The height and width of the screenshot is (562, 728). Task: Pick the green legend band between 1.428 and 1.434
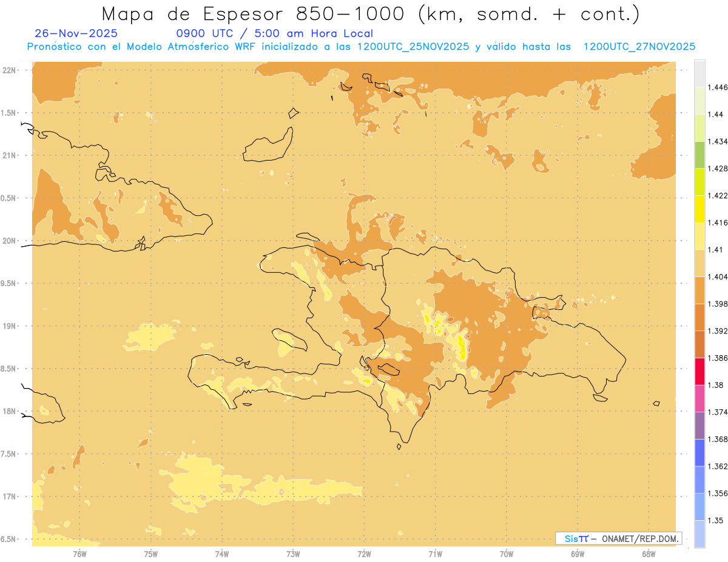[x=699, y=155]
